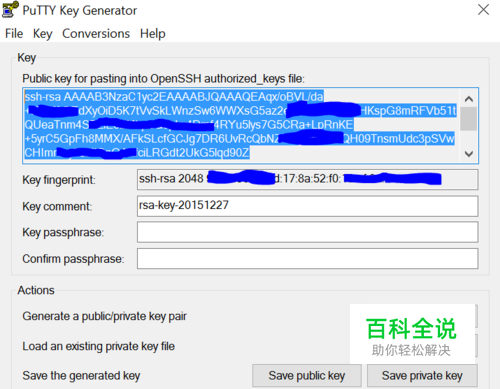Click the Save public key button
500x389 pixels.
307,376
